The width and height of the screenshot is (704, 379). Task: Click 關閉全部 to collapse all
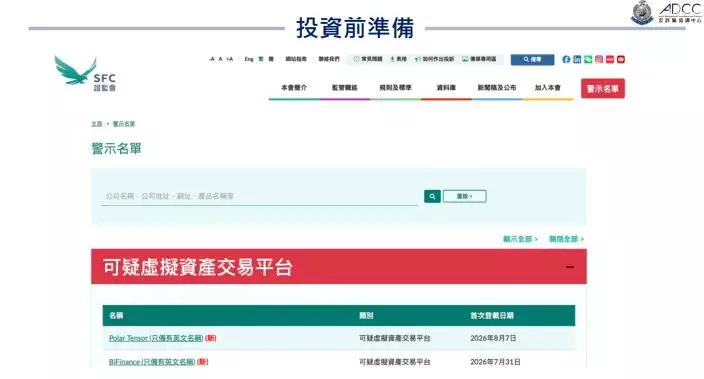point(566,239)
